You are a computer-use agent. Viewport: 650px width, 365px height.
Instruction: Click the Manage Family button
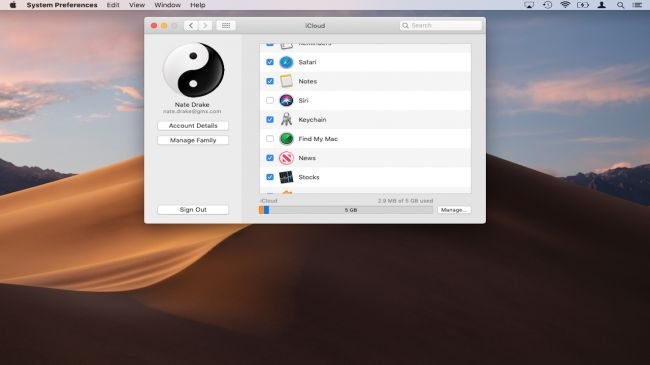click(193, 140)
